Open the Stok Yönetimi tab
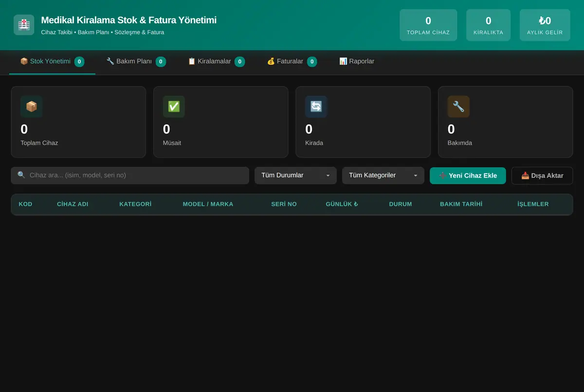 click(x=52, y=62)
